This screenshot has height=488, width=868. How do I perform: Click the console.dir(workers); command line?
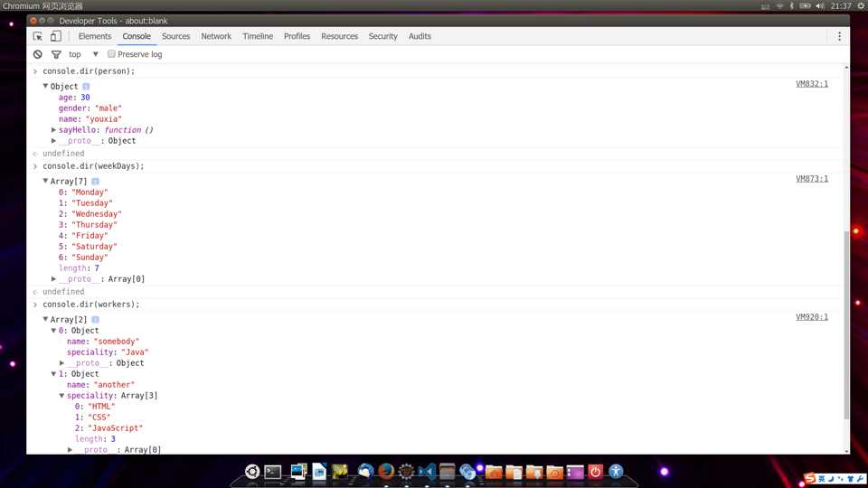point(90,305)
